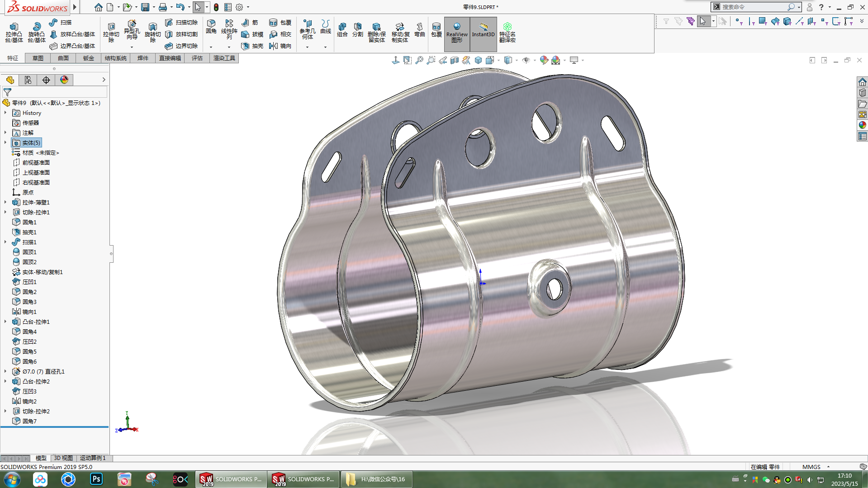
Task: Open the 渲染工具 render tools tab
Action: tap(224, 58)
